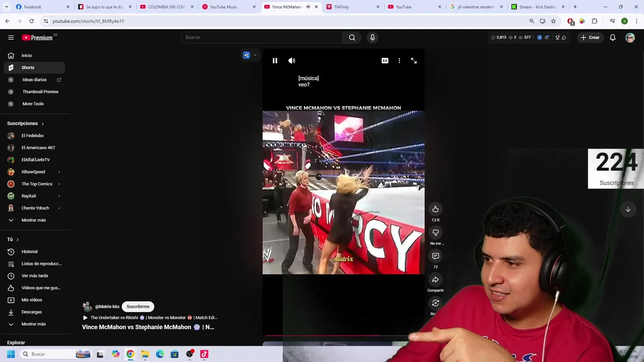Expand the Short to fullscreen
Image resolution: width=644 pixels, height=362 pixels.
point(414,60)
